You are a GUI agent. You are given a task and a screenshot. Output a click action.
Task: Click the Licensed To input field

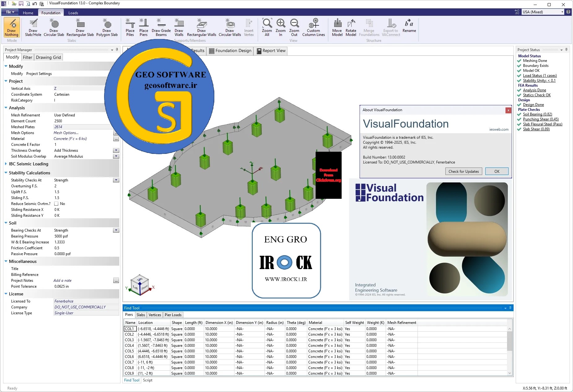click(x=86, y=301)
